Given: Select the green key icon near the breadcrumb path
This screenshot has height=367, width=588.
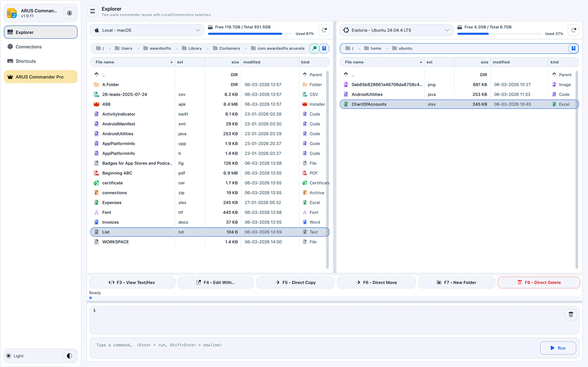Looking at the screenshot, I should (x=314, y=48).
